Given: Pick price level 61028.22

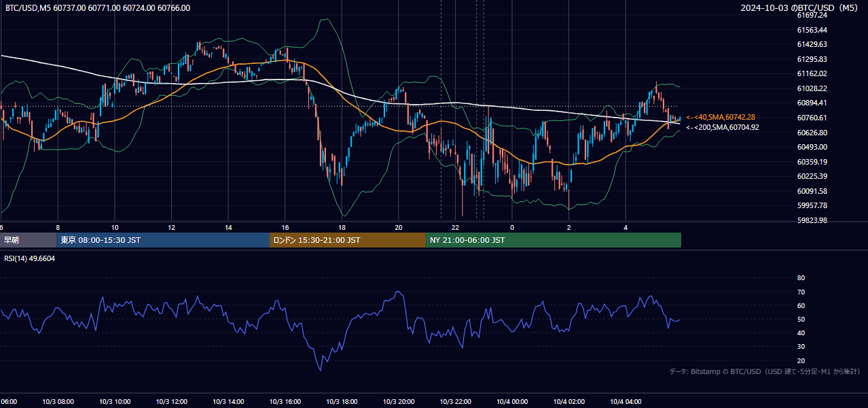Looking at the screenshot, I should [812, 88].
